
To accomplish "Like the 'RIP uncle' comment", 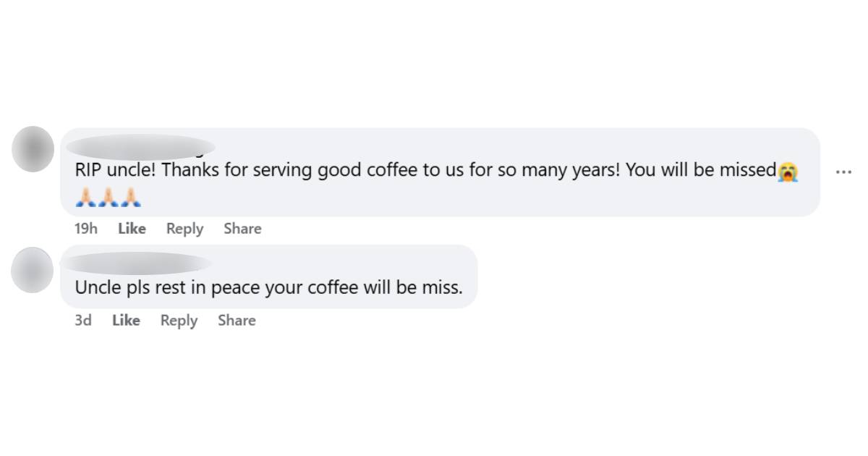I will (132, 229).
